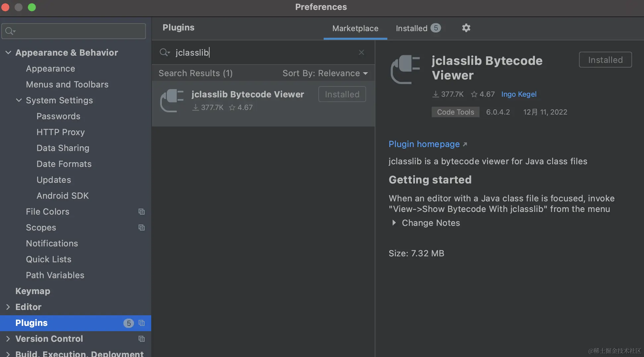Open the Sort By Relevance dropdown
Viewport: 644px width, 357px height.
click(325, 73)
